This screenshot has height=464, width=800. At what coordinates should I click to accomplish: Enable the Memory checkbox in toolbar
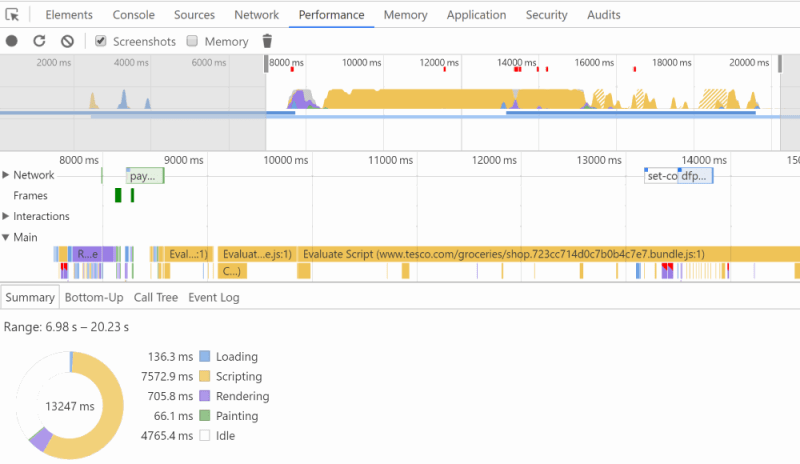[x=192, y=41]
